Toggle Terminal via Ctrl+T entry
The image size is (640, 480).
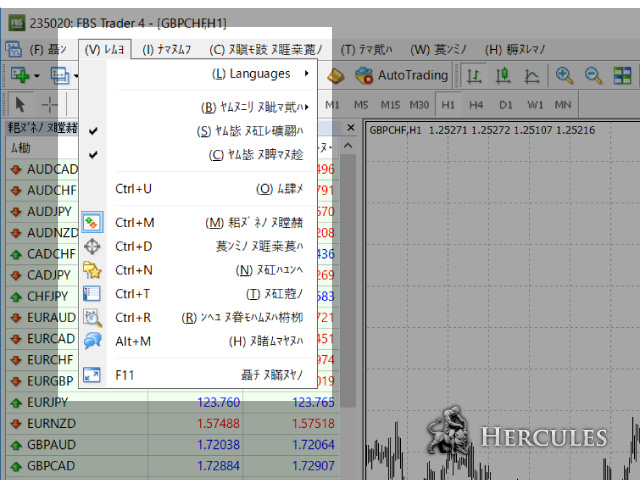point(198,294)
